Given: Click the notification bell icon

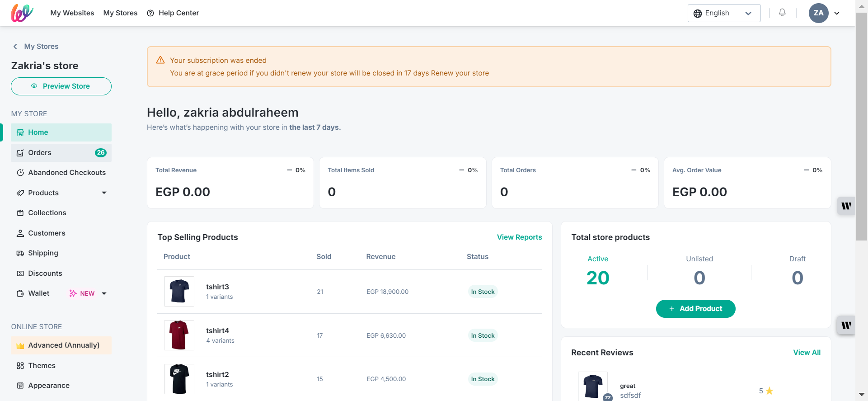Looking at the screenshot, I should (782, 13).
